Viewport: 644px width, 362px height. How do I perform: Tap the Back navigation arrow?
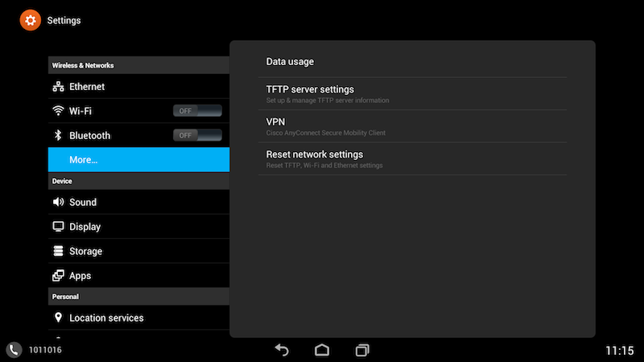point(281,350)
